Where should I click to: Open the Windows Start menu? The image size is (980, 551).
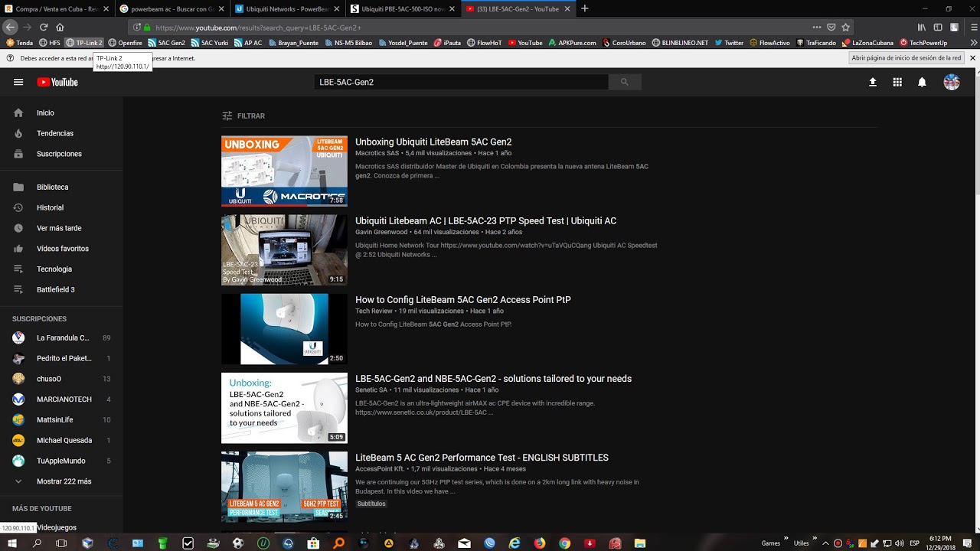[12, 543]
